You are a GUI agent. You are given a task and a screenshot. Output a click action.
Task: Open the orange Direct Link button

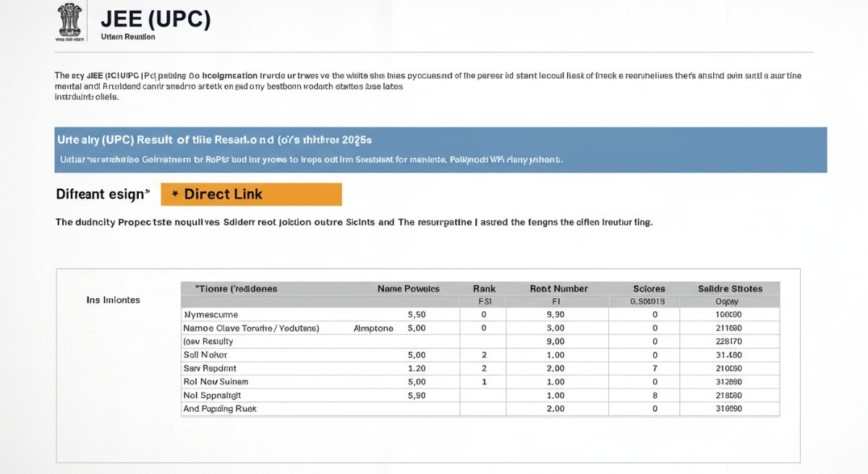point(251,194)
